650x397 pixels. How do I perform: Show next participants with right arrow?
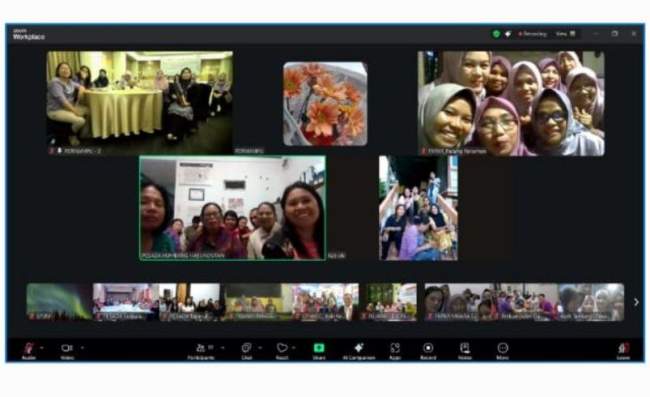tap(636, 302)
